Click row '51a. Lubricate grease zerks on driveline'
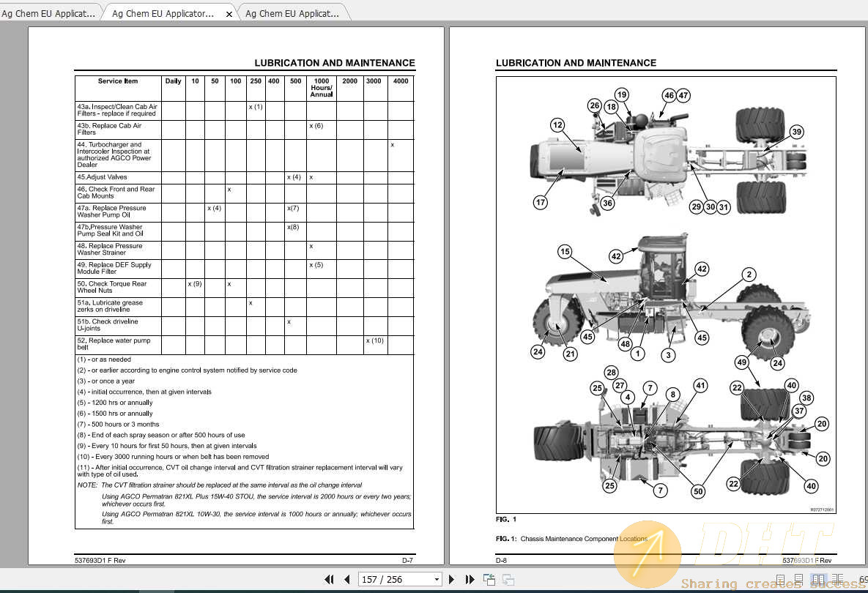This screenshot has height=593, width=868. click(x=244, y=307)
